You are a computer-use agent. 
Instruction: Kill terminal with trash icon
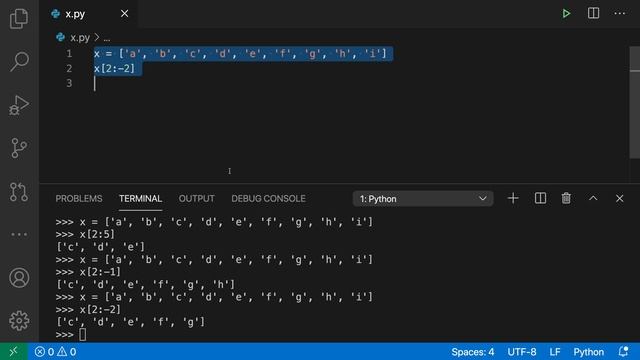pyautogui.click(x=566, y=198)
